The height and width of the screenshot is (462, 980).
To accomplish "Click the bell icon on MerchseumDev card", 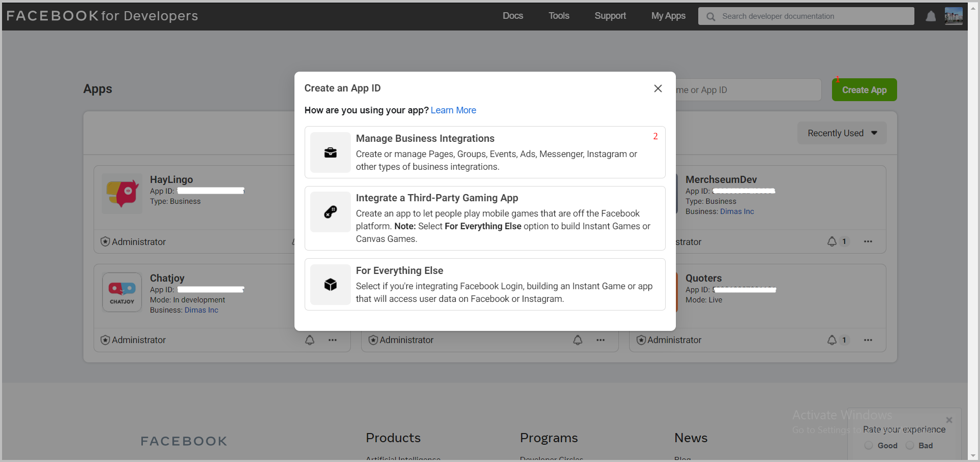I will click(832, 241).
